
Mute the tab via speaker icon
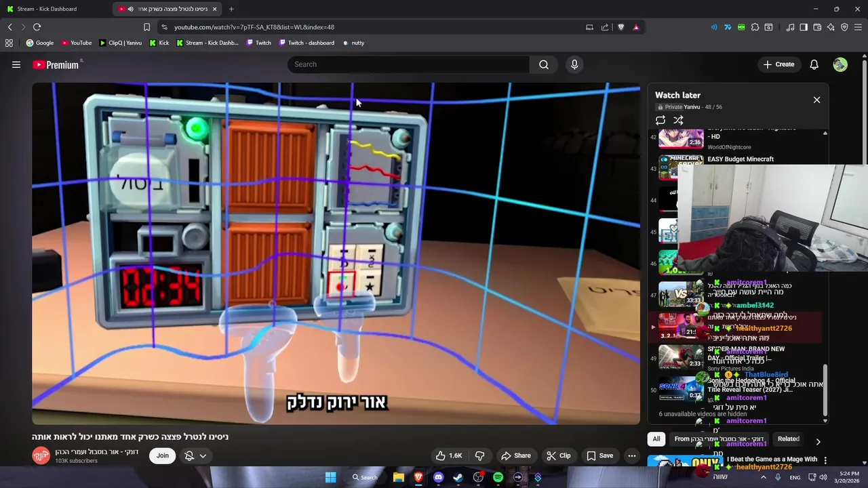(x=130, y=9)
